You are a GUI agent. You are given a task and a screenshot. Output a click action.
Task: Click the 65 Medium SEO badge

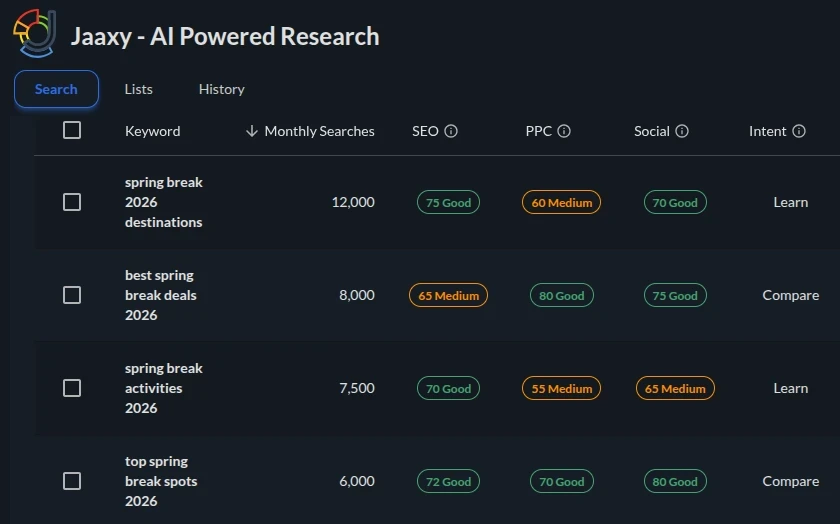pos(448,296)
